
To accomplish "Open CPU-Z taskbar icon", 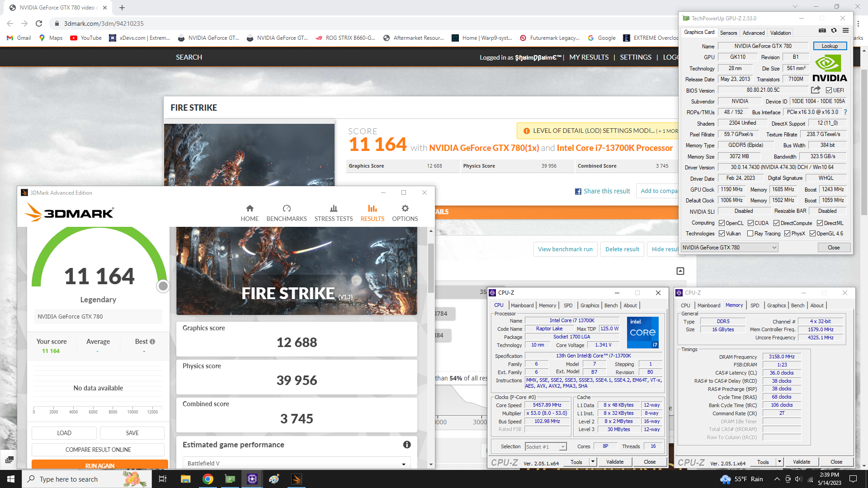I will click(x=252, y=479).
